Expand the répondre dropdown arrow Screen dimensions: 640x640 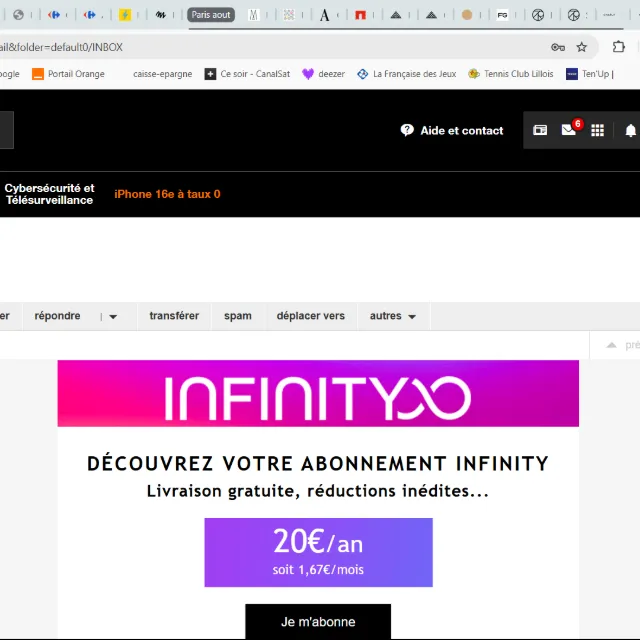tap(113, 316)
